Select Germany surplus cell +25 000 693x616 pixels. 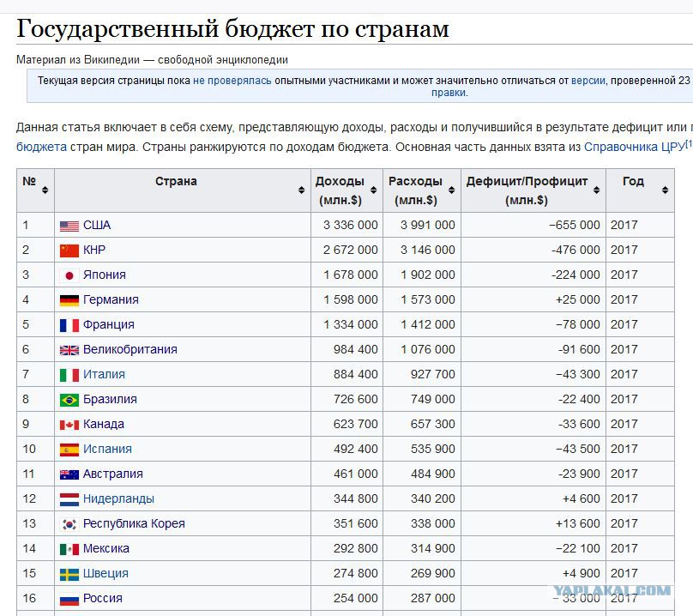click(x=533, y=299)
